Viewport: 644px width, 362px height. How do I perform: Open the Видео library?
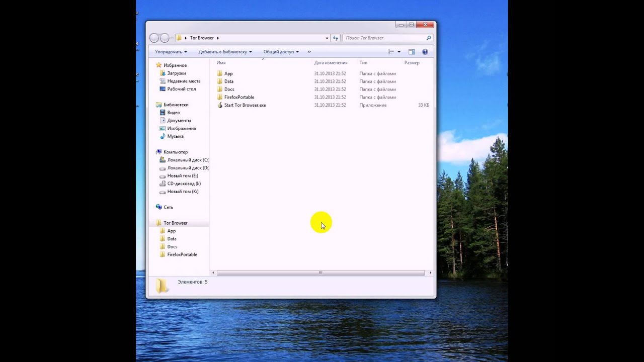click(x=174, y=113)
